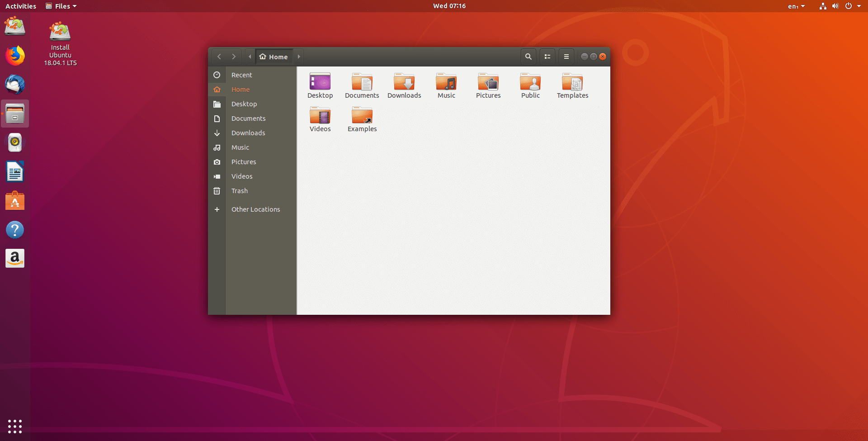The width and height of the screenshot is (868, 441).
Task: Click the path bar left scroll arrow
Action: [x=250, y=57]
